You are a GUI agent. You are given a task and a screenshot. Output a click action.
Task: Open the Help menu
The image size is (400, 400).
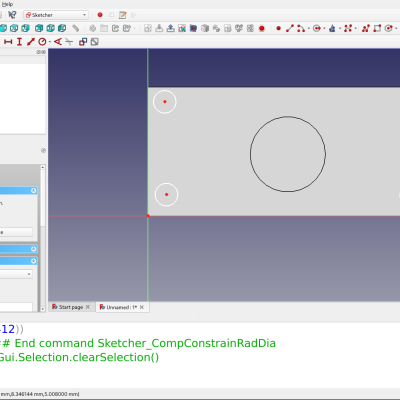tap(7, 4)
